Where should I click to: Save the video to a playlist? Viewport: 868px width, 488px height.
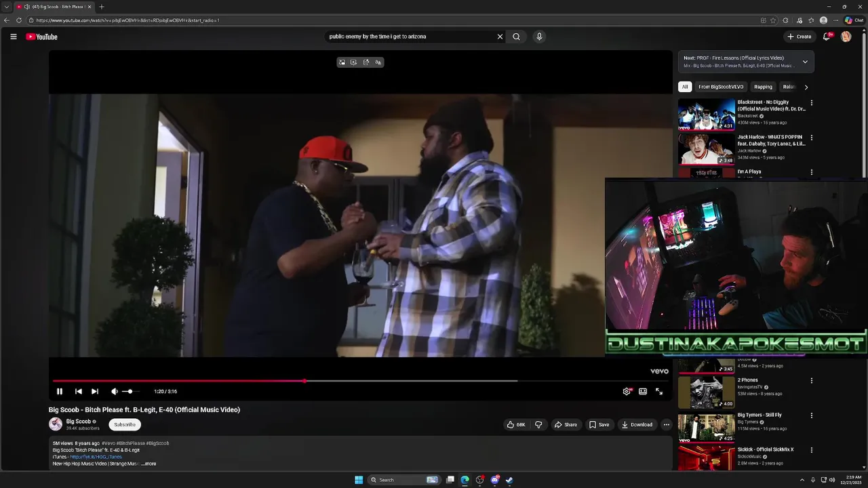pyautogui.click(x=599, y=425)
